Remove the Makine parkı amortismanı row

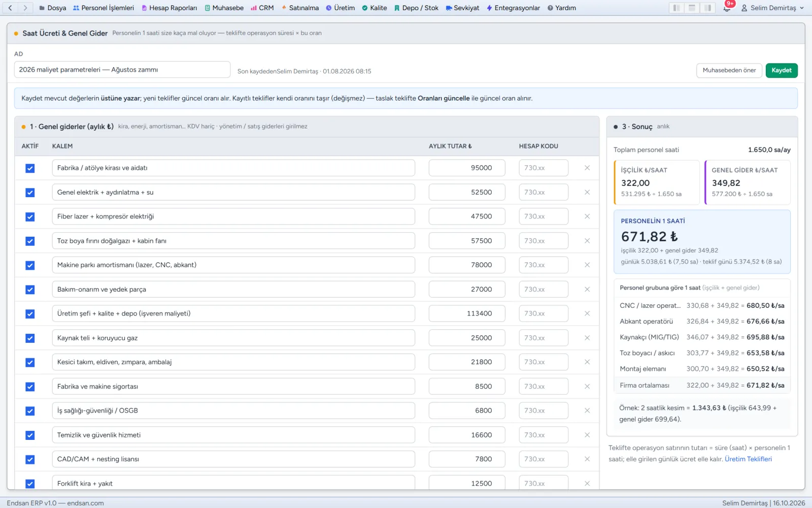point(587,265)
